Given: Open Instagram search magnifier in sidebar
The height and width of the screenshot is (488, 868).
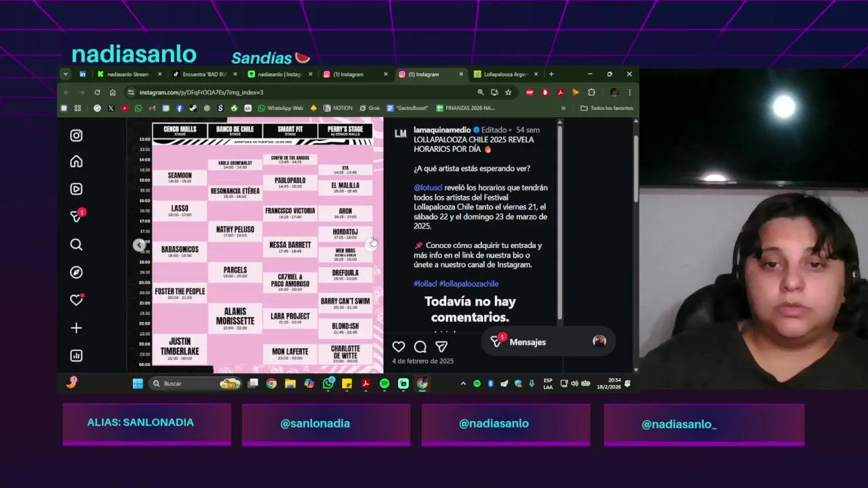Looking at the screenshot, I should [x=77, y=245].
